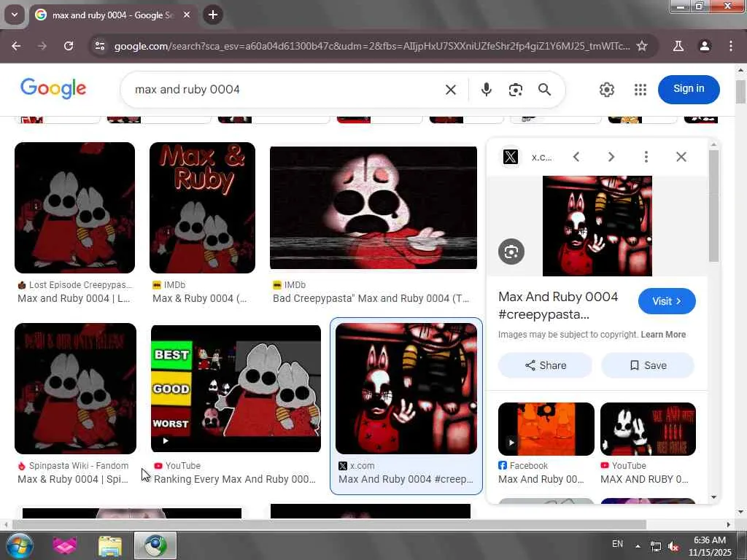The width and height of the screenshot is (747, 560).
Task: Open preview panel more options menu
Action: coord(646,157)
